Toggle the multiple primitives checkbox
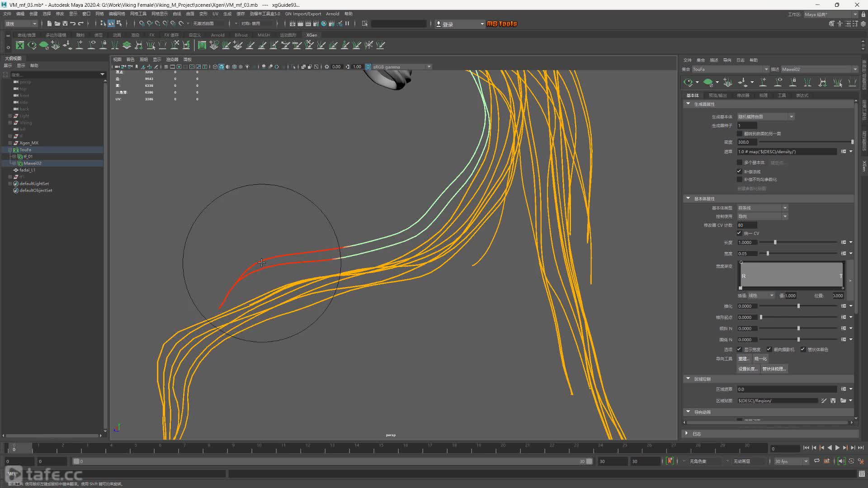The image size is (868, 488). coord(740,163)
